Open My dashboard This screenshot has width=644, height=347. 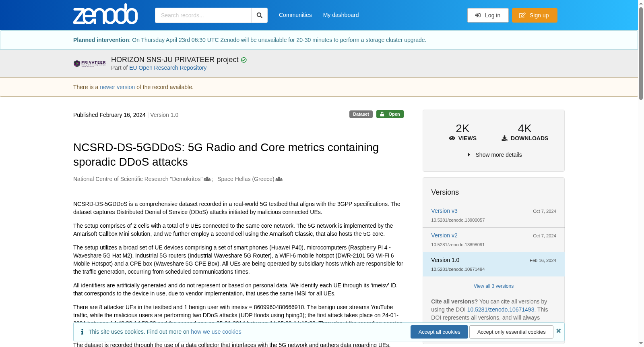pyautogui.click(x=341, y=15)
